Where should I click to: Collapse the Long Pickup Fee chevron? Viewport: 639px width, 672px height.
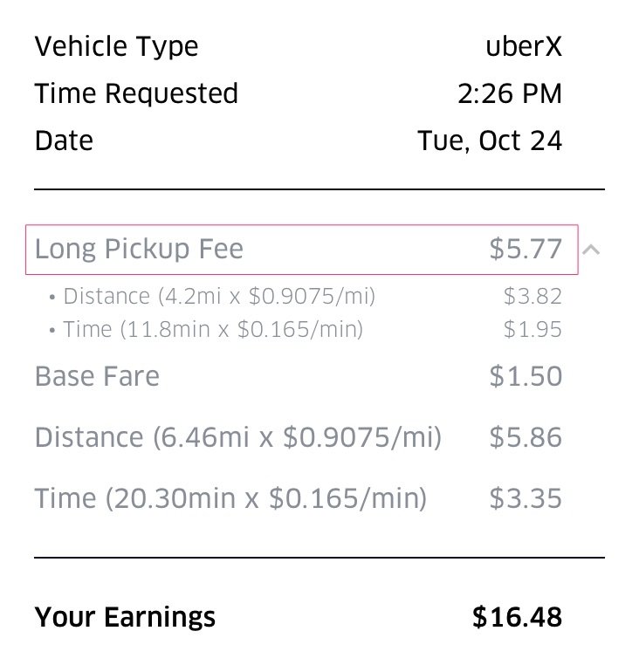pos(591,250)
